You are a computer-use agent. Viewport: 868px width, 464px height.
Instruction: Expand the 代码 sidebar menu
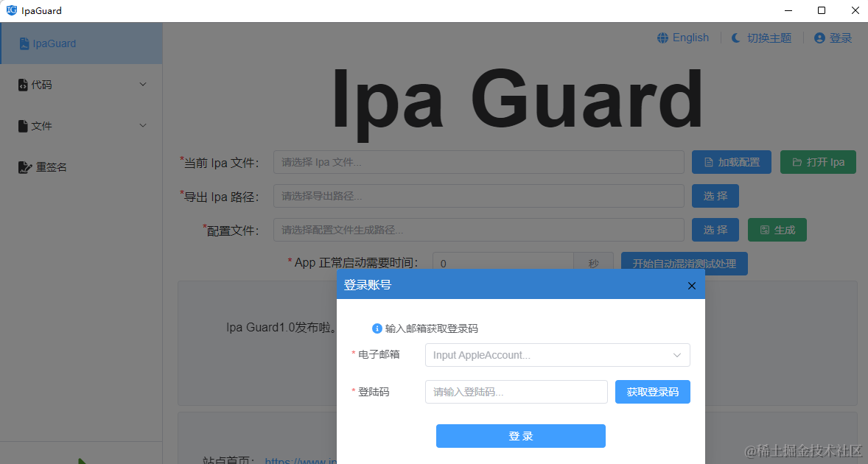click(x=81, y=85)
